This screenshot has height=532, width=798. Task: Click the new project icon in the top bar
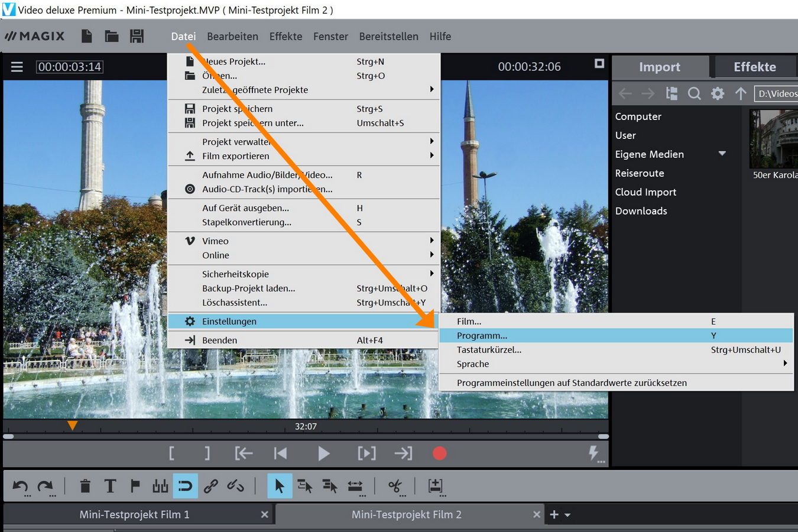86,36
